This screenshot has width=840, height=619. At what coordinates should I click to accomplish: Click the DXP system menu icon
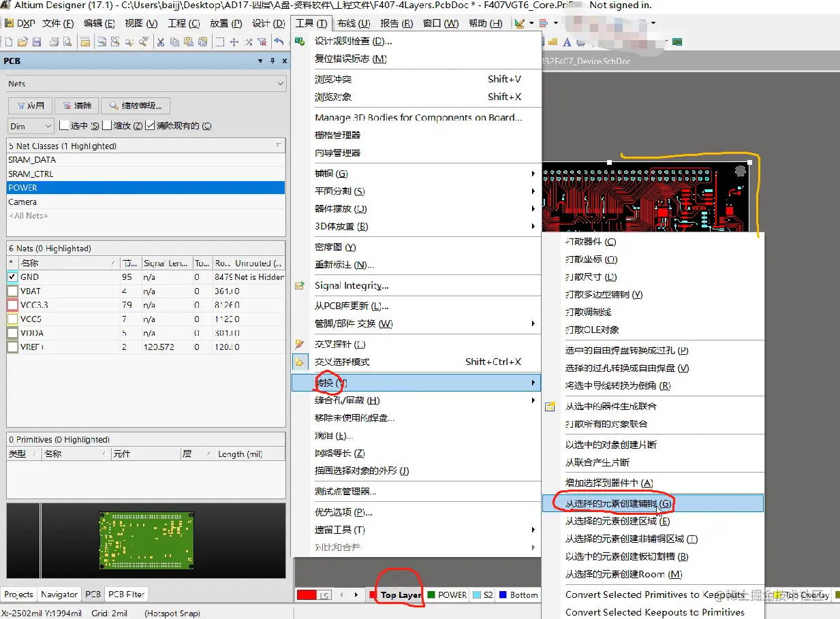[x=8, y=24]
